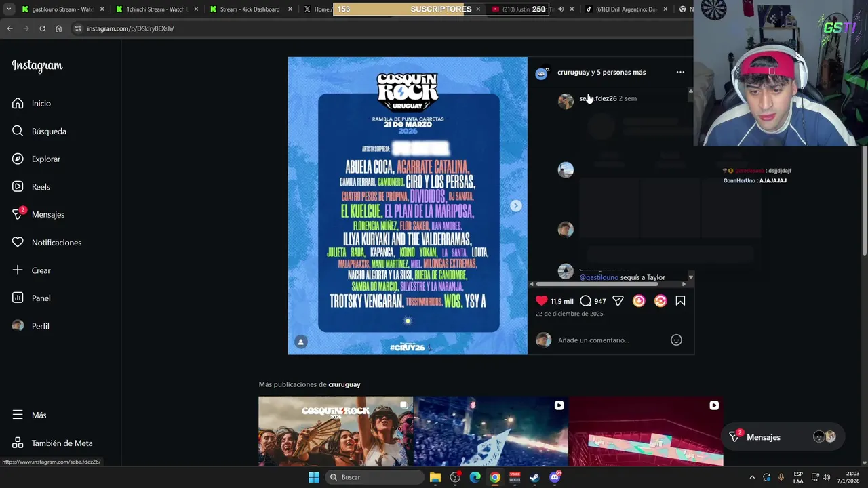Open Perfil from the sidebar
The width and height of the screenshot is (868, 488).
(31, 325)
